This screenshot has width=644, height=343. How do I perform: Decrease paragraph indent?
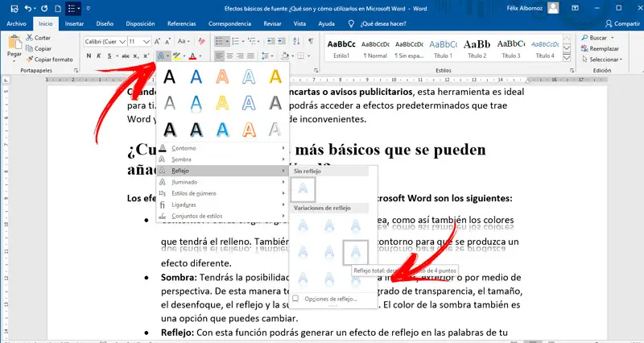tap(271, 41)
